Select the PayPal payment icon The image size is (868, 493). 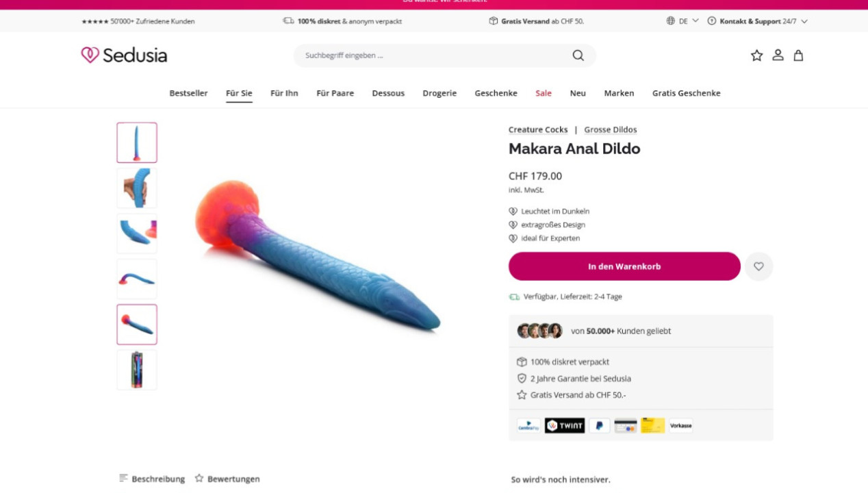(598, 425)
